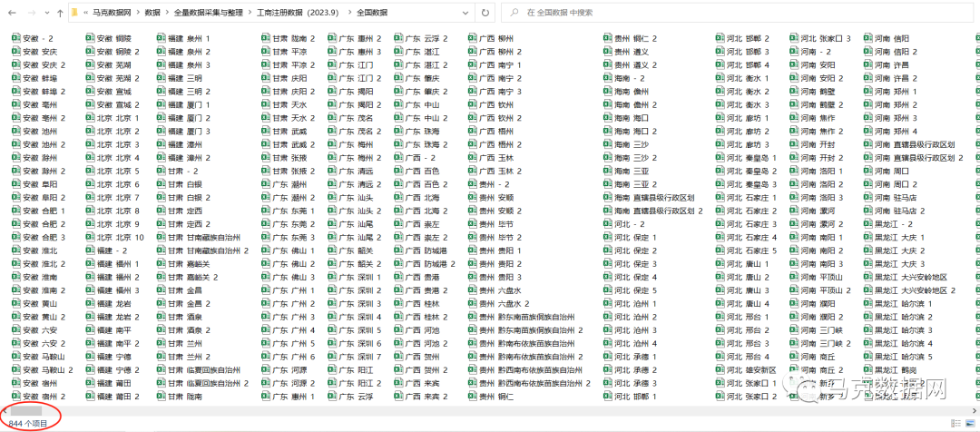Select the Excel icon of 贵州 贵阳 3
The height and width of the screenshot is (432, 980).
click(473, 277)
